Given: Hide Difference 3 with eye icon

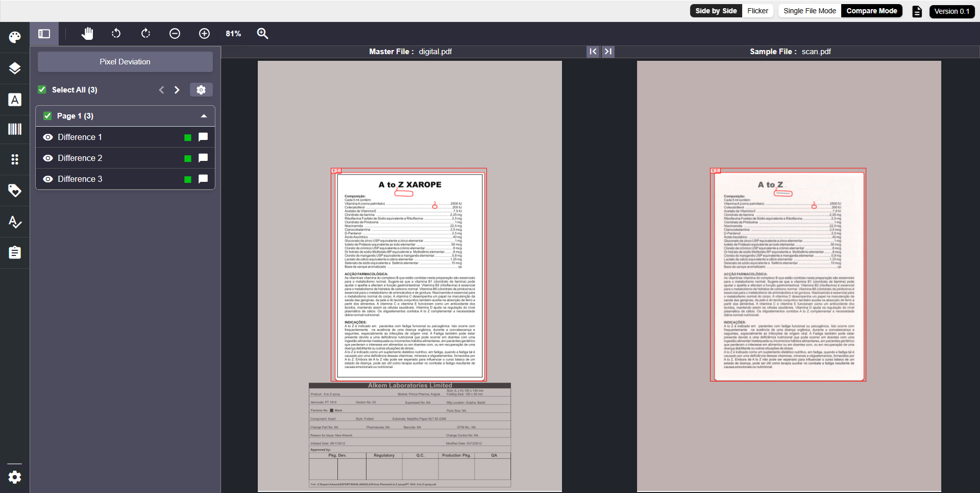Looking at the screenshot, I should [x=48, y=179].
